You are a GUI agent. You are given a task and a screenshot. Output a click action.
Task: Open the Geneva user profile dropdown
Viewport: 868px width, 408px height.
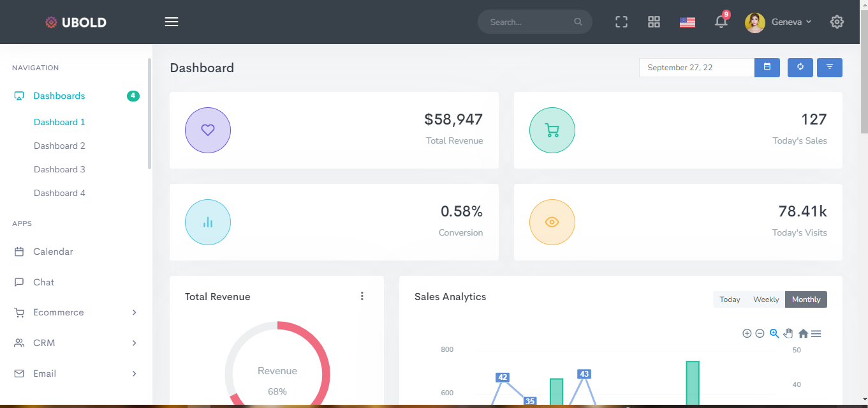779,22
